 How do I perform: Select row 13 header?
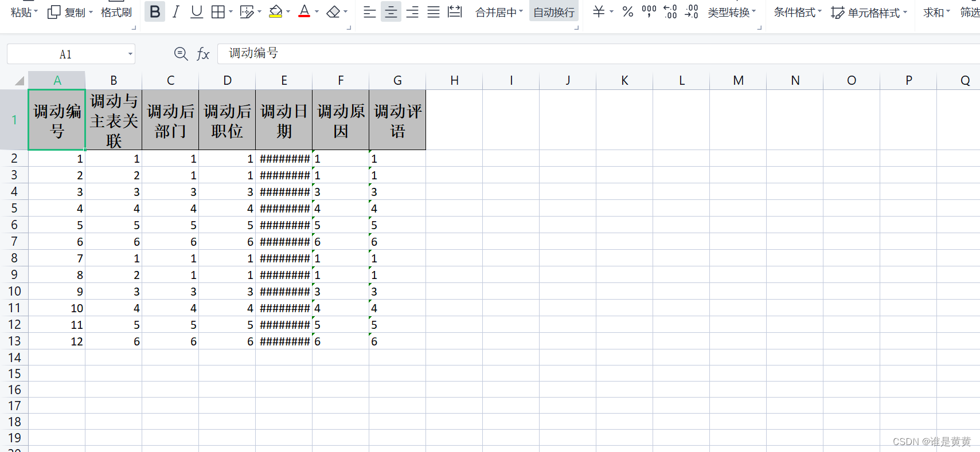coord(14,341)
